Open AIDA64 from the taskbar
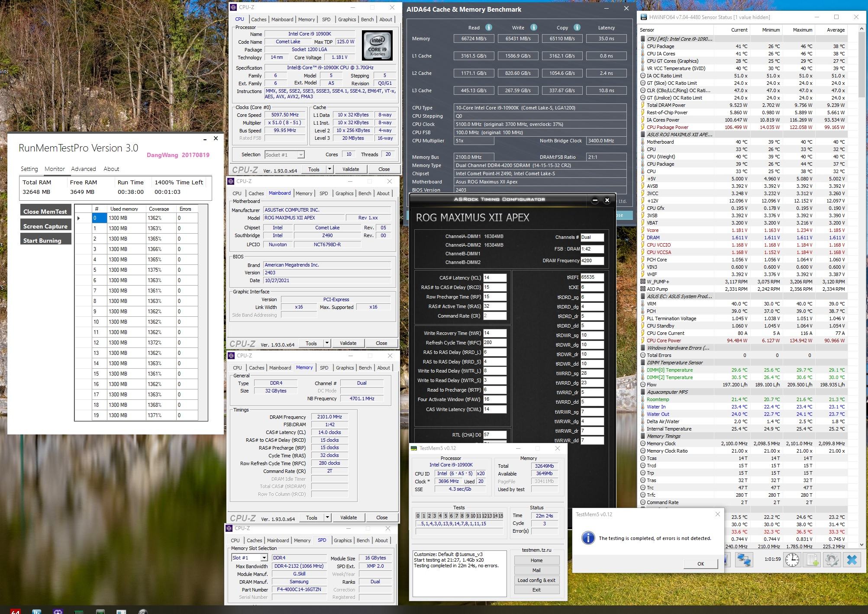868x614 pixels. [x=15, y=611]
